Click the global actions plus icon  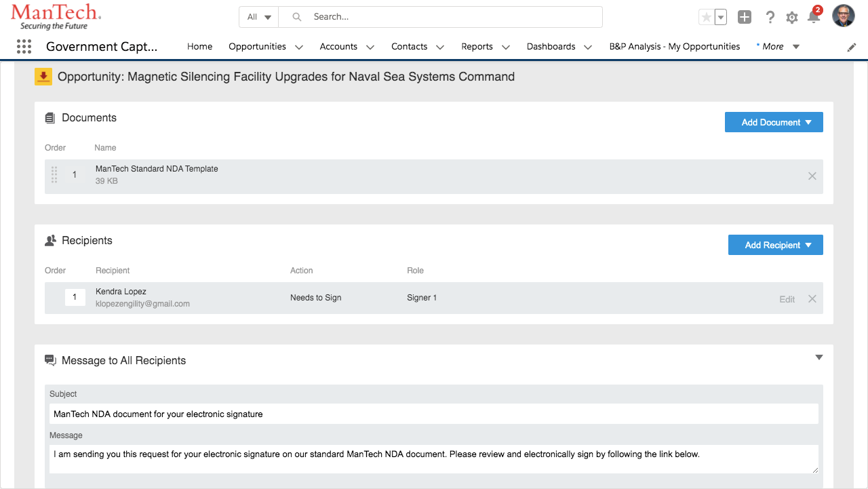coord(745,18)
